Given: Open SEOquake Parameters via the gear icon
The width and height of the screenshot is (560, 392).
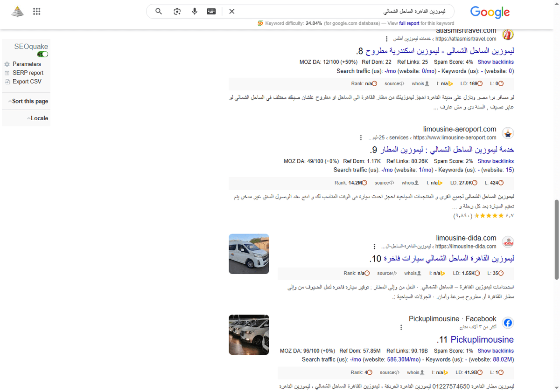Looking at the screenshot, I should [7, 64].
